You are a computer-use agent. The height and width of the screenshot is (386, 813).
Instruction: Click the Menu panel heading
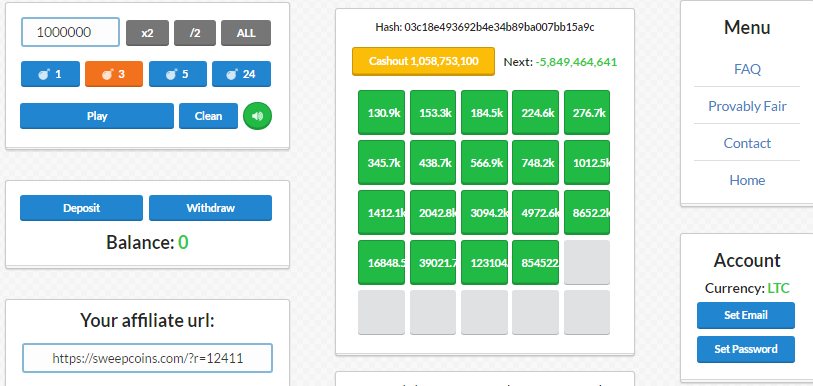[747, 27]
